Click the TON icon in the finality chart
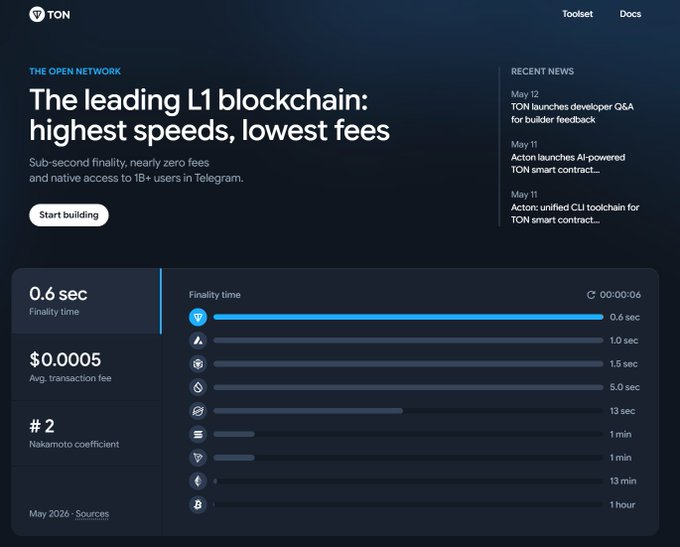This screenshot has height=547, width=680. 198,317
